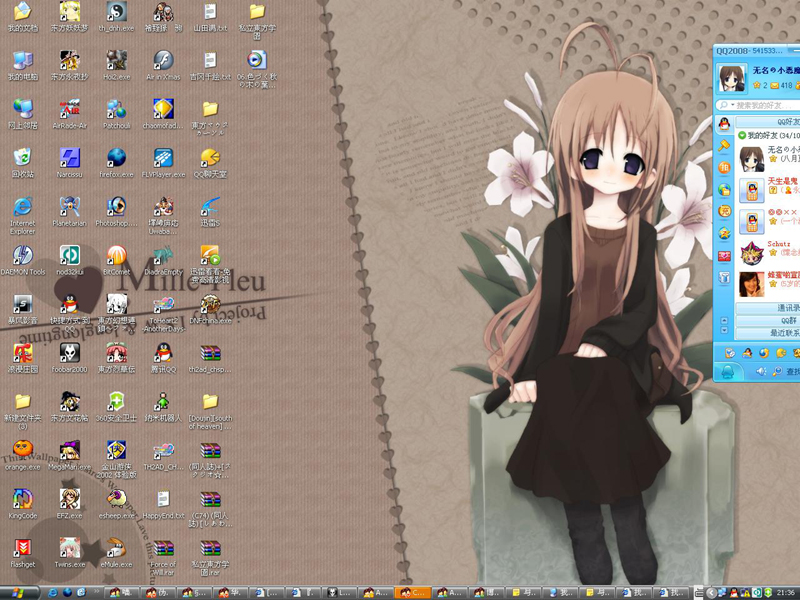Click the QQ user avatar at top
Viewport: 800px width, 600px height.
(732, 78)
